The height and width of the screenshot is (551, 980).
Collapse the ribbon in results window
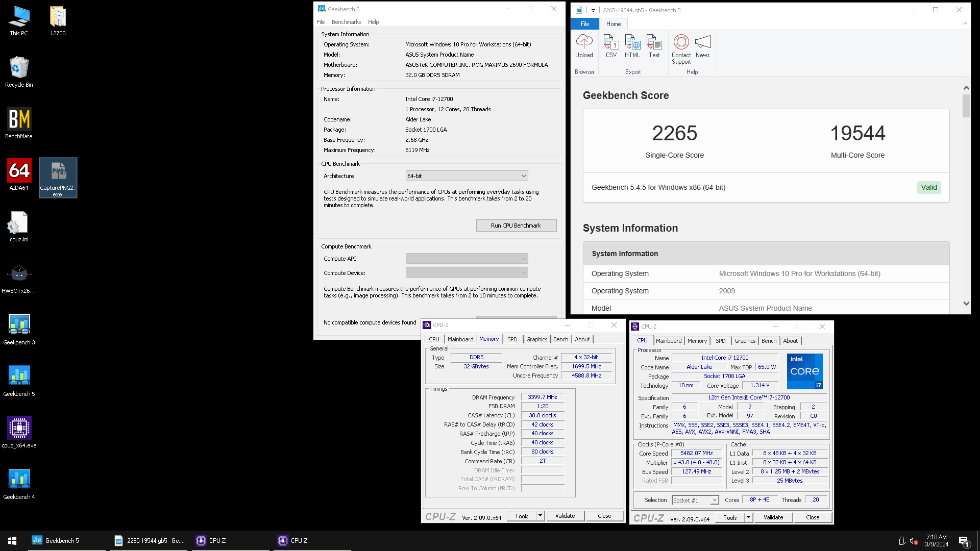(x=965, y=23)
